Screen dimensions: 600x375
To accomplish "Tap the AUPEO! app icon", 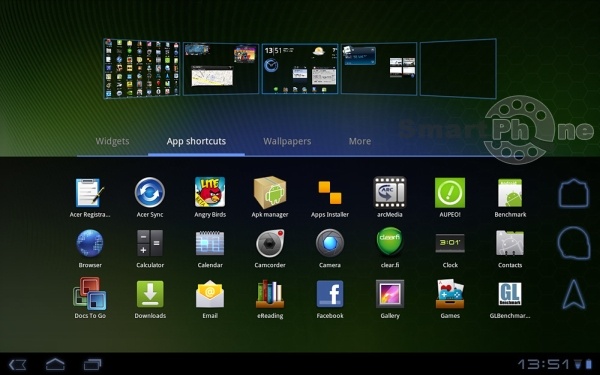I will click(450, 192).
